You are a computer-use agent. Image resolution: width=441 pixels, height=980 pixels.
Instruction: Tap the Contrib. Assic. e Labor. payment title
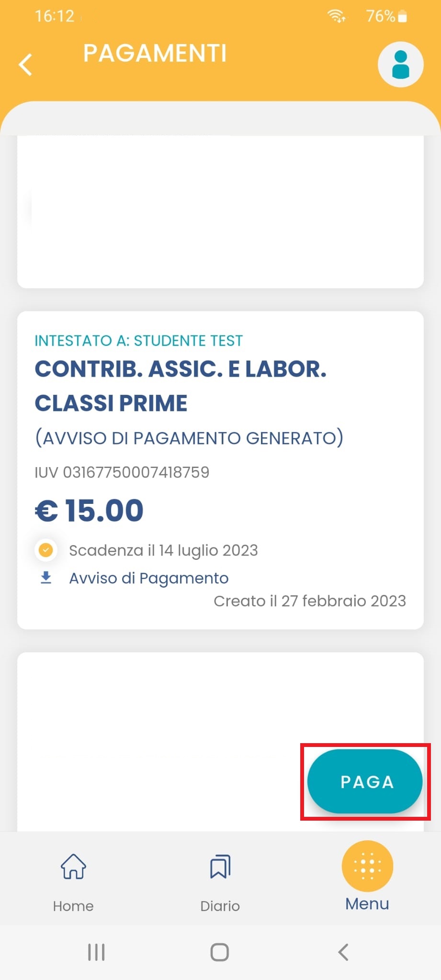[181, 386]
